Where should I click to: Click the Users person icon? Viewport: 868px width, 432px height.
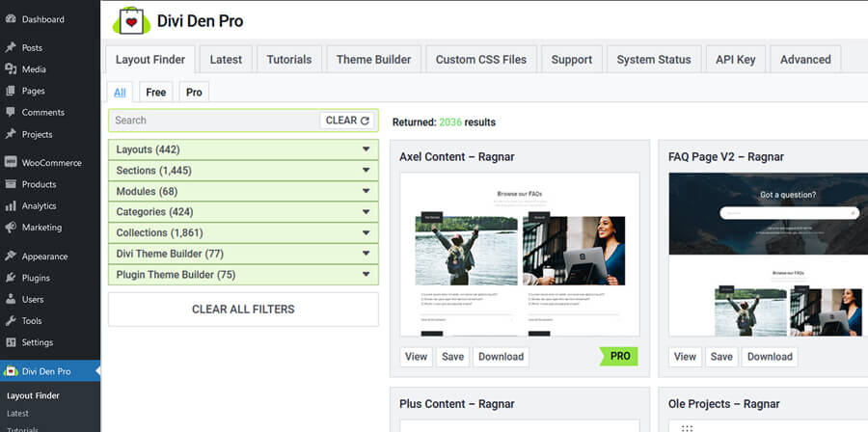(x=11, y=299)
